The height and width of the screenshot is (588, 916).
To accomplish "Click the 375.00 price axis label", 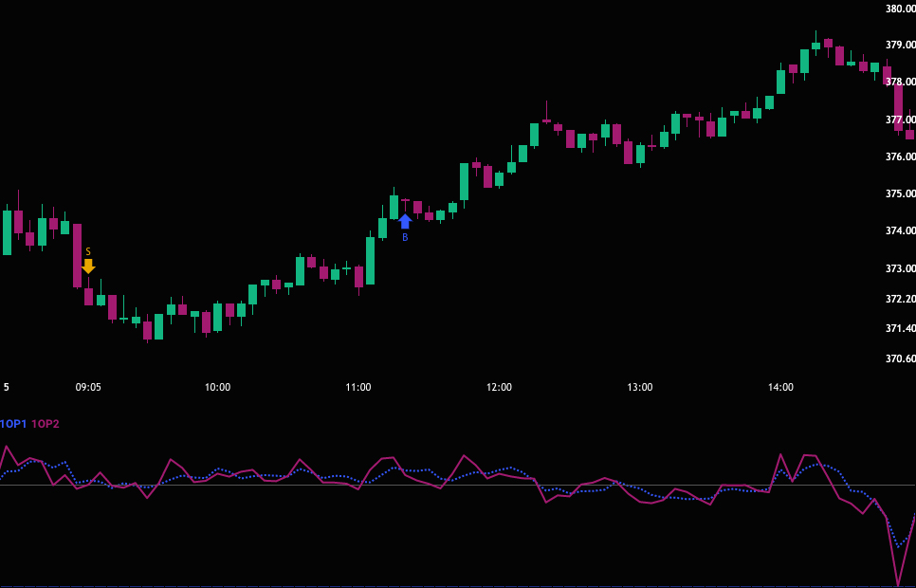I will (x=901, y=193).
